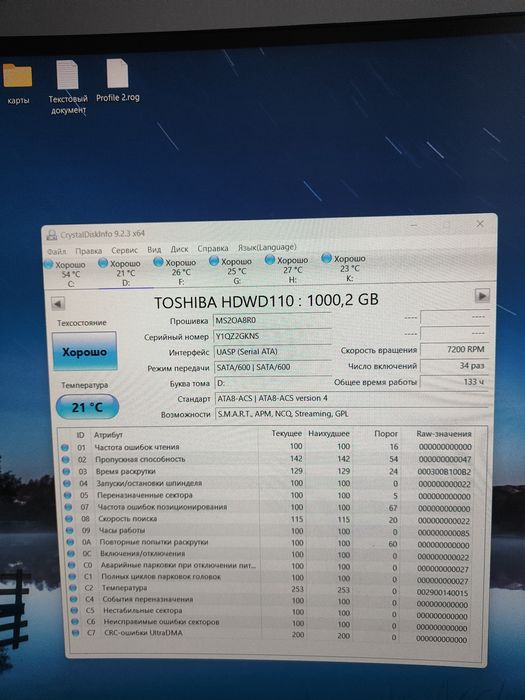
Task: Click the Число включений value 34 раз
Action: tap(455, 366)
